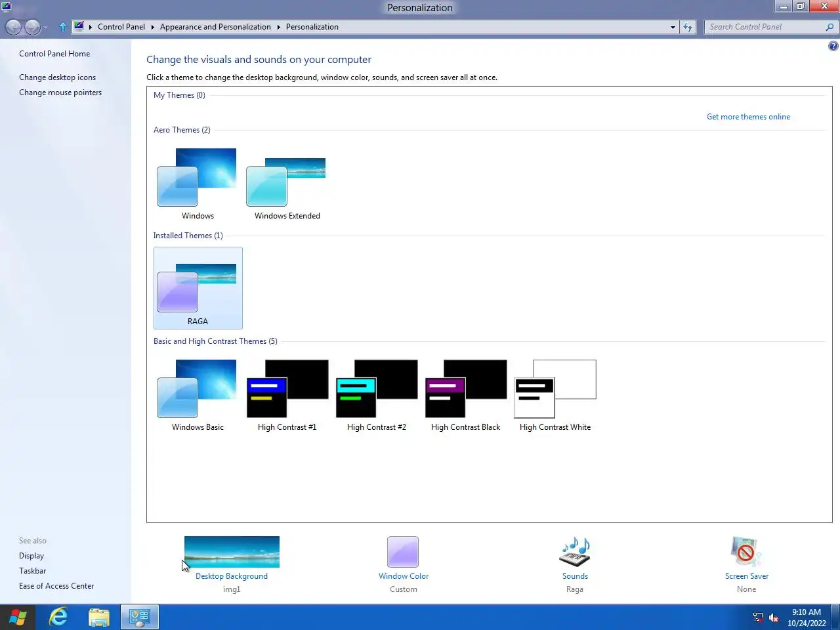Open address bar history dropdown
Screen dimensions: 840x630
coord(673,27)
